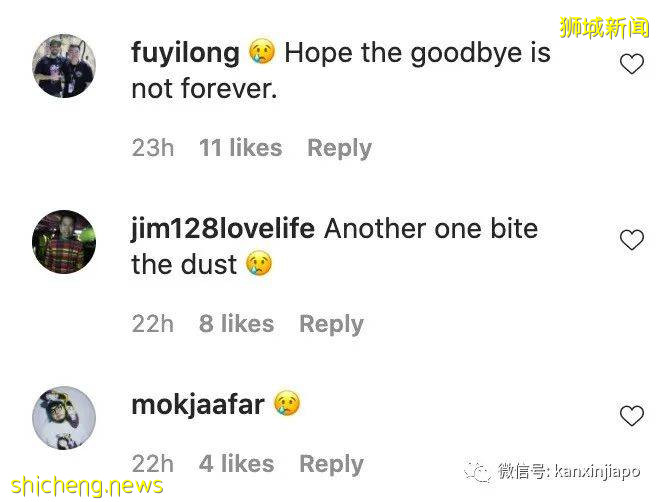662x502 pixels.
Task: Click the crying emoji beside mokjaafar
Action: click(x=287, y=403)
